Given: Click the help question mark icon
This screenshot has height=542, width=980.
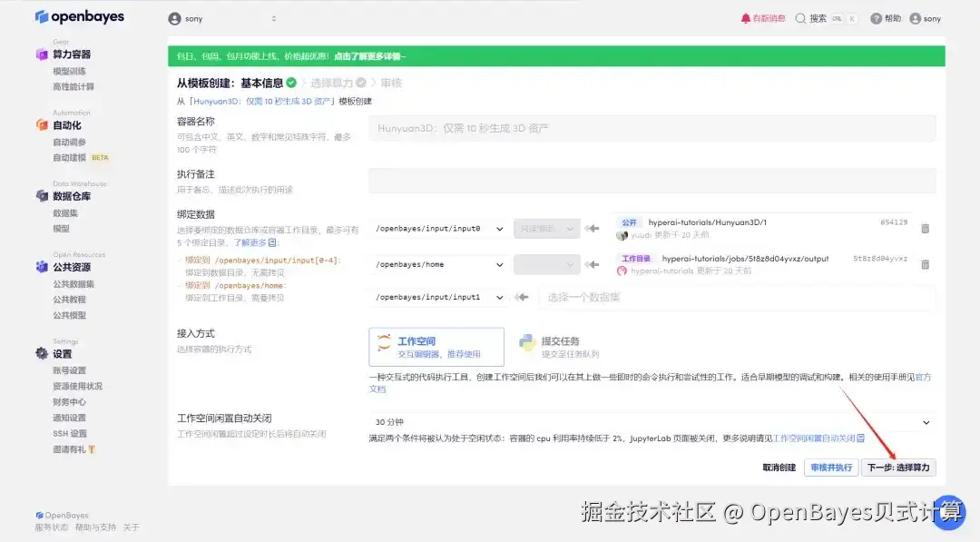Looking at the screenshot, I should pyautogui.click(x=877, y=19).
